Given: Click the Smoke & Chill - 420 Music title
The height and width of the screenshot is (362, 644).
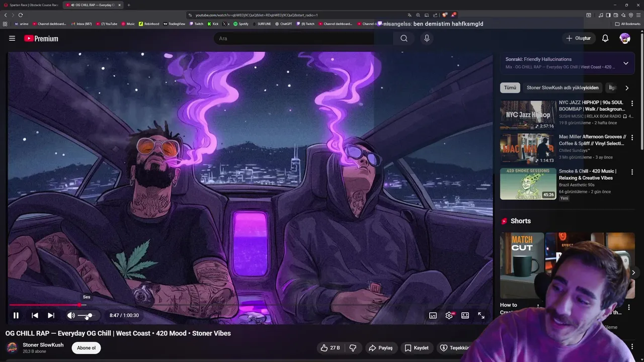Looking at the screenshot, I should click(587, 174).
